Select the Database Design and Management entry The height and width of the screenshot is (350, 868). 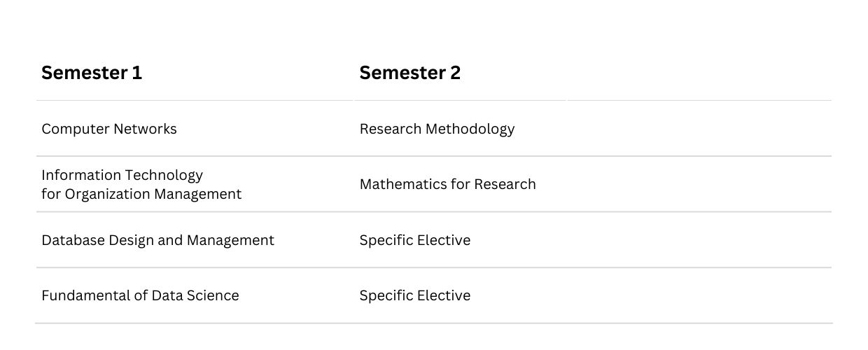coord(157,240)
